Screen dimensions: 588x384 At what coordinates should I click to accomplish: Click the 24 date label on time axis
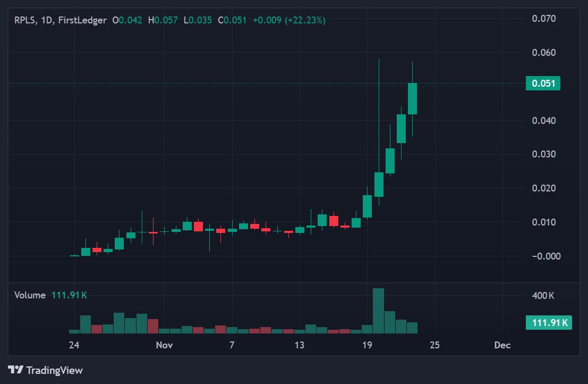tap(74, 345)
